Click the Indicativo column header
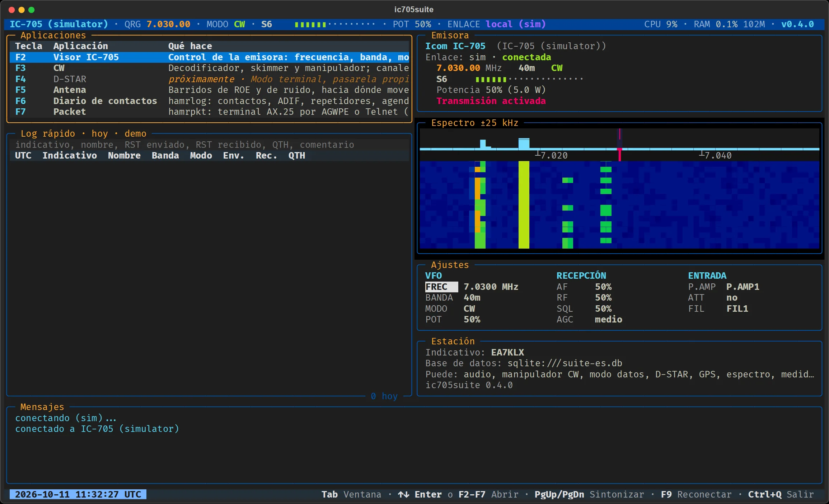 (70, 155)
